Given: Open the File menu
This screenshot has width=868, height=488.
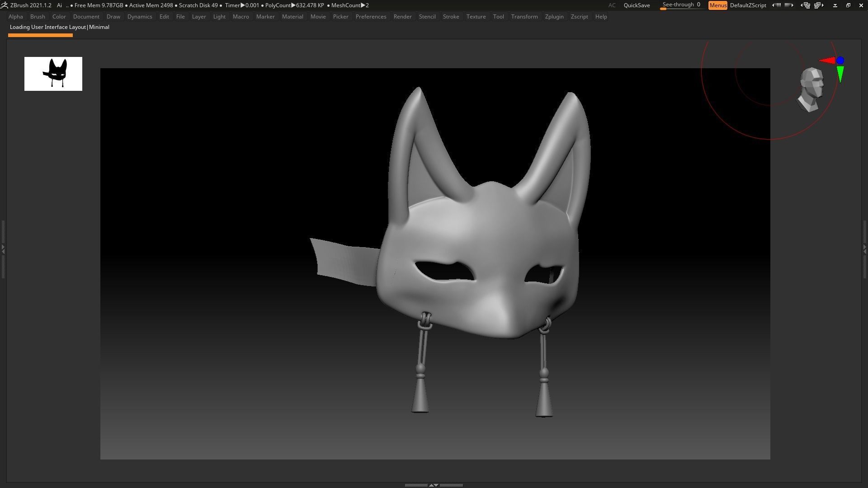Looking at the screenshot, I should point(180,17).
